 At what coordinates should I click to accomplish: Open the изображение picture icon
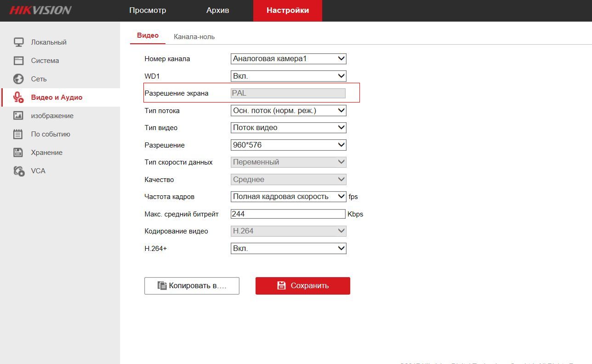(18, 116)
